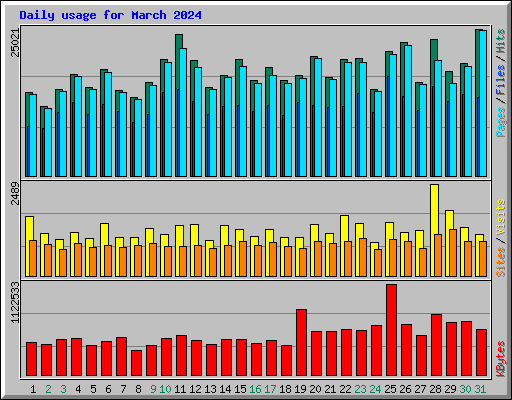Click day label 5 on the x-axis
512x400 pixels.
click(93, 389)
